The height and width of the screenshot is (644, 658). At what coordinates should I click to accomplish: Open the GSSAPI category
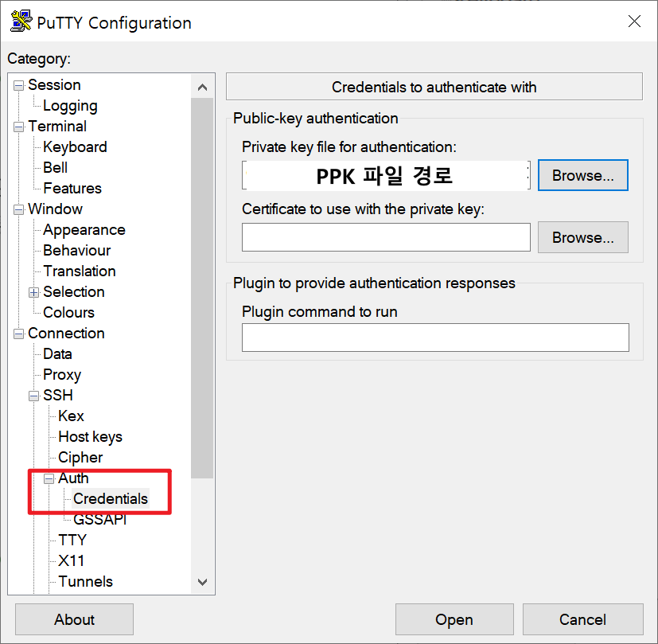pyautogui.click(x=99, y=519)
